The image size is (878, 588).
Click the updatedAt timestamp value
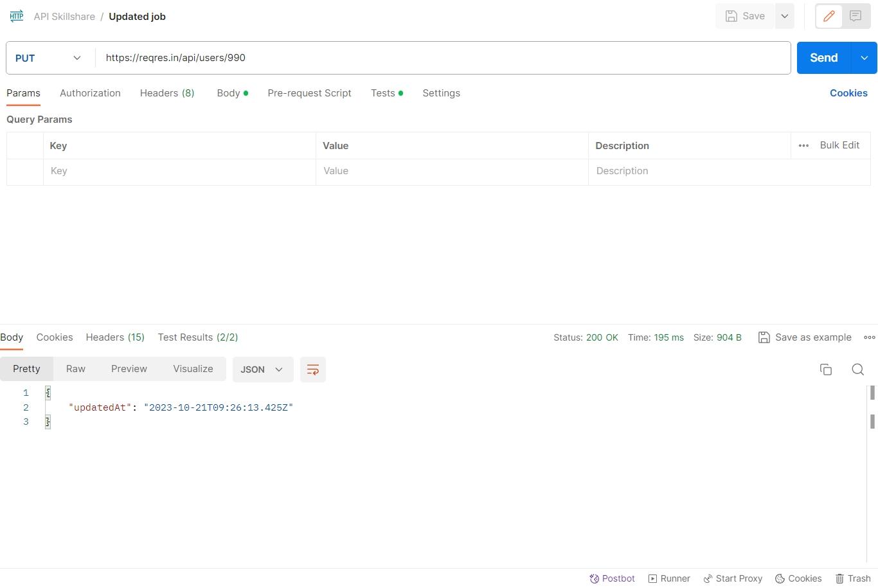219,407
